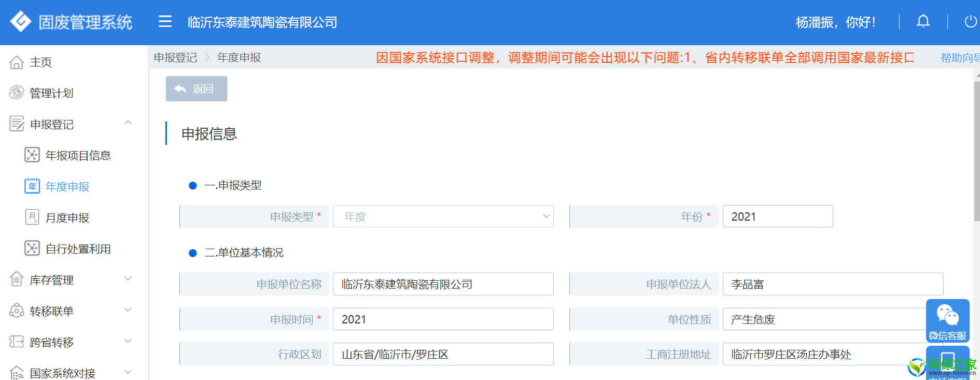This screenshot has width=980, height=380.
Task: Click the 返回 back button
Action: pyautogui.click(x=197, y=89)
